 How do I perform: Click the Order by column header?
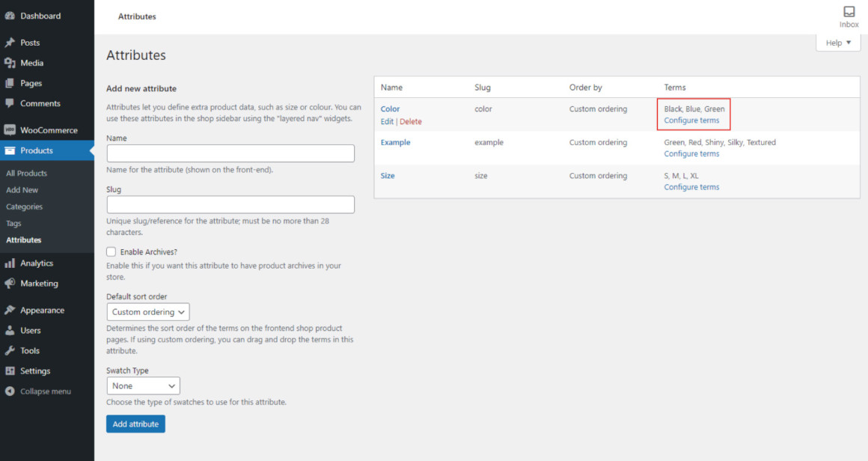click(x=585, y=88)
